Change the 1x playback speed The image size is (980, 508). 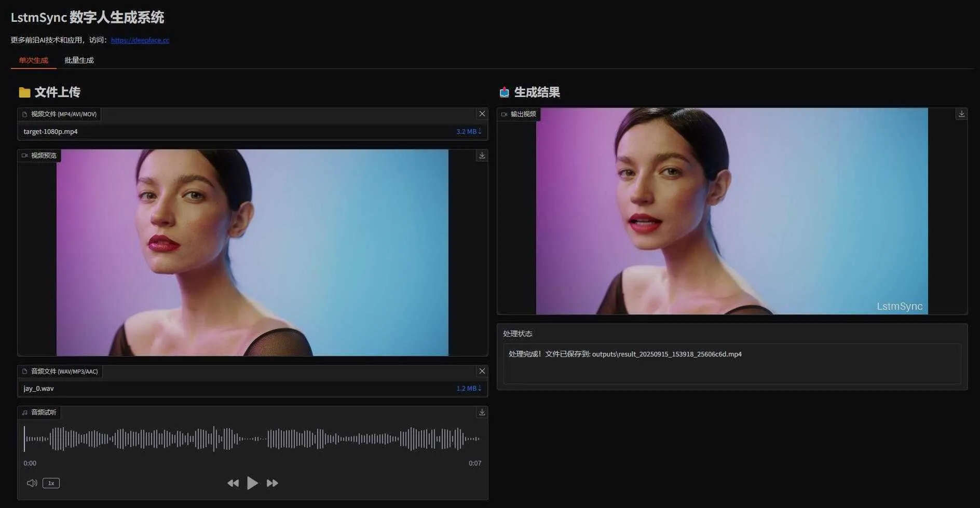pyautogui.click(x=51, y=483)
